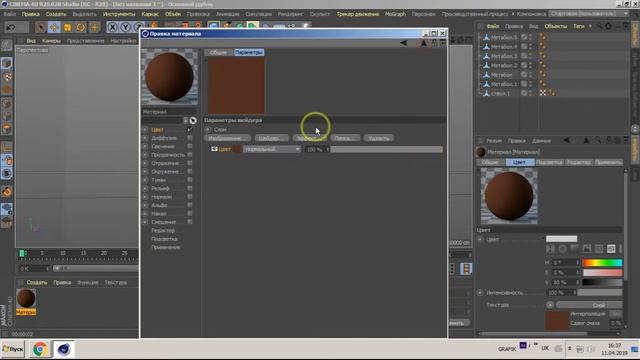Select Метабол.5 in object manager
This screenshot has width=640, height=360.
(x=504, y=37)
